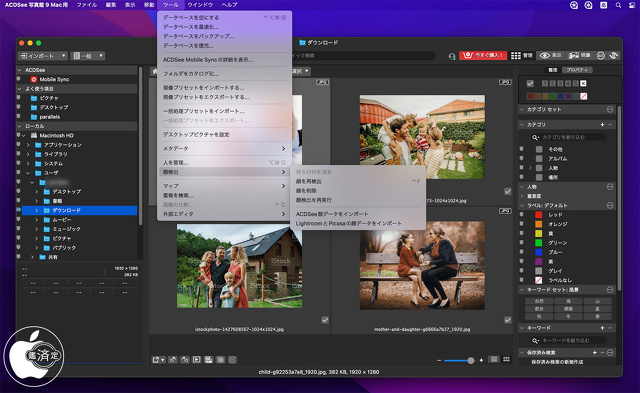Viewport: 640px width, 393px height.
Task: Select 顔を再検出 in the submenu
Action: [x=358, y=181]
